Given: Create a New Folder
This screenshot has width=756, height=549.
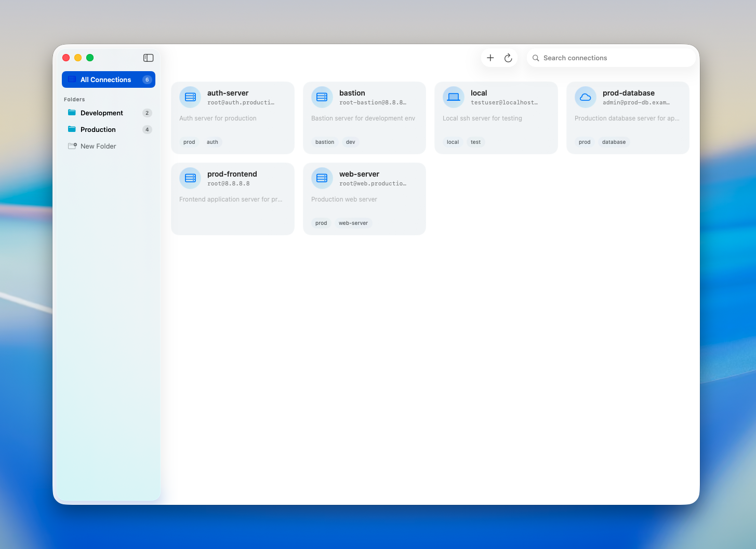Looking at the screenshot, I should tap(109, 146).
